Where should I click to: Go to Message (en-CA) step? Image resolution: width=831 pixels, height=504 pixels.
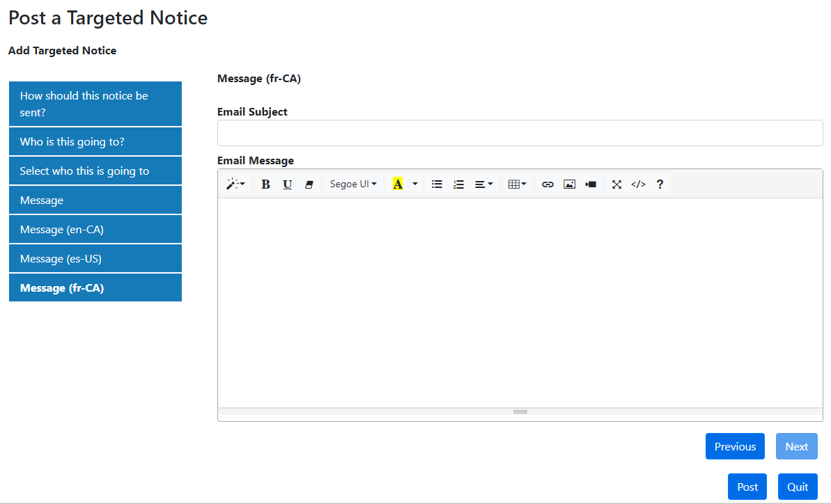95,230
